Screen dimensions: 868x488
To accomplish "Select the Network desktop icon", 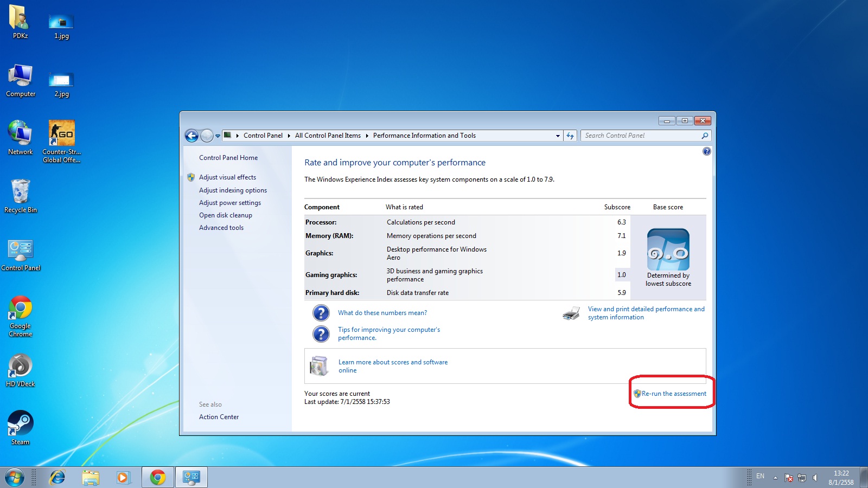I will [21, 138].
